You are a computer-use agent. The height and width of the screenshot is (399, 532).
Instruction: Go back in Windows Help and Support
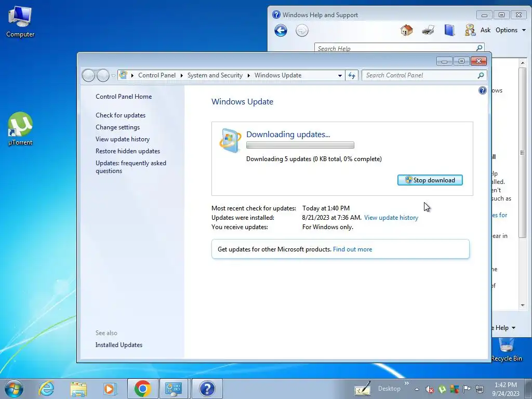pos(281,31)
